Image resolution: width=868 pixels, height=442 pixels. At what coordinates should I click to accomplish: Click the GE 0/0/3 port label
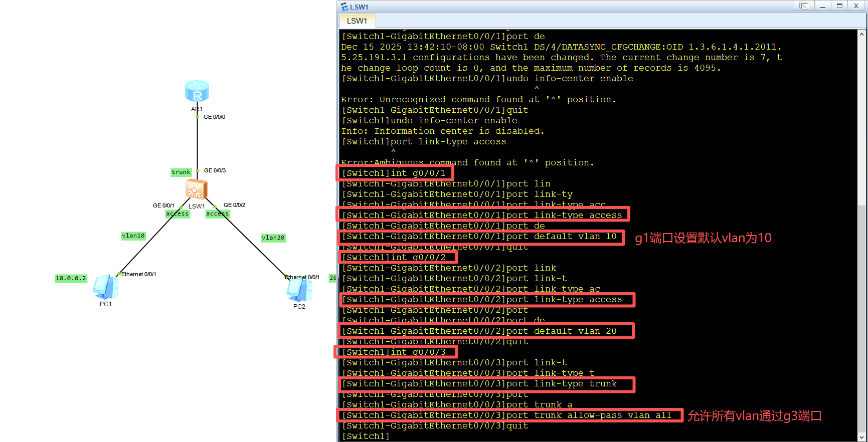click(x=215, y=170)
